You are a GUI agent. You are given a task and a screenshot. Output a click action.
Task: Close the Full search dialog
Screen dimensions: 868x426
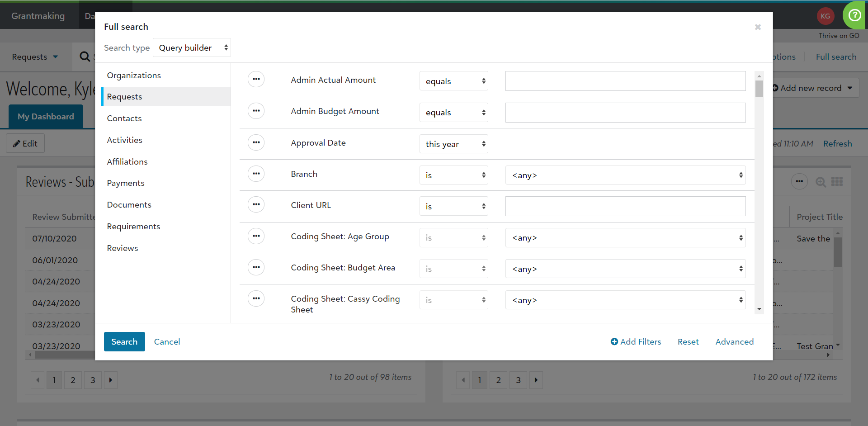click(758, 27)
